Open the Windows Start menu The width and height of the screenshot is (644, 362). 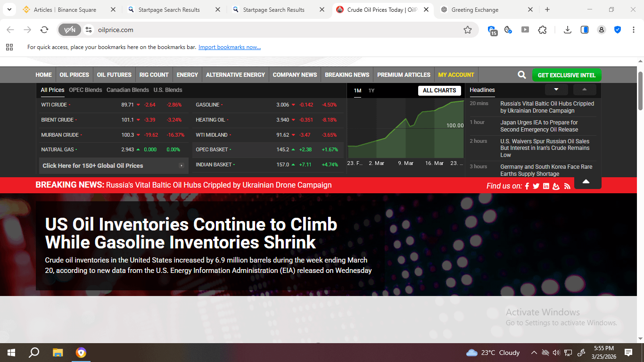click(11, 353)
